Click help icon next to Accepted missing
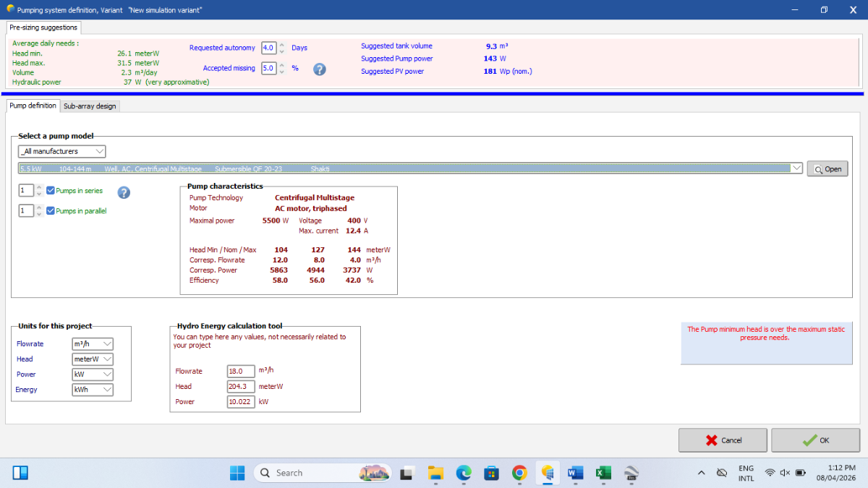This screenshot has width=868, height=488. coord(319,69)
